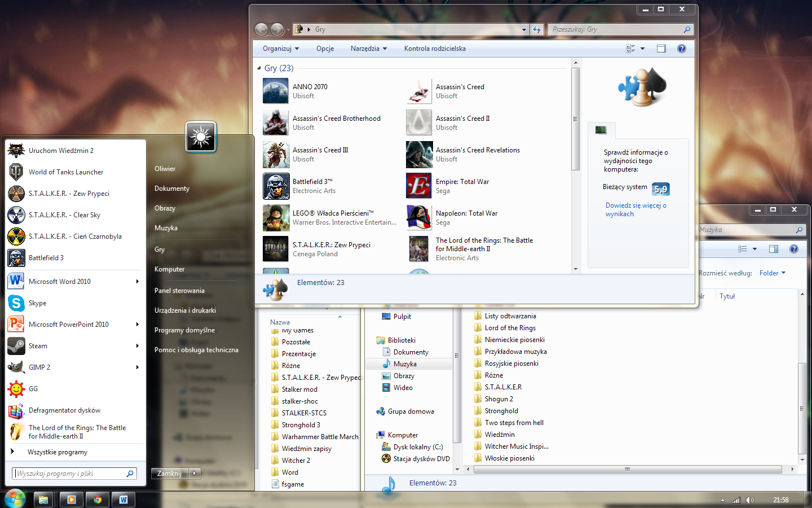
Task: Show hidden system tray icons
Action: 722,500
